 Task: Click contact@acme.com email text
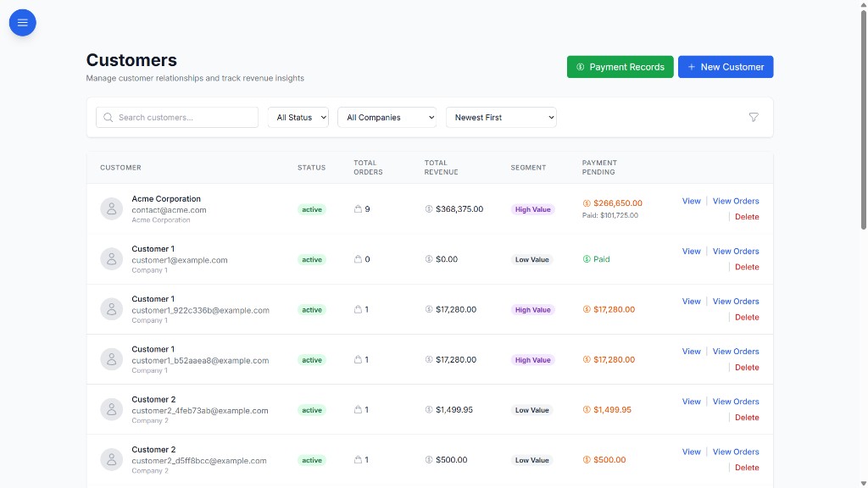(x=169, y=210)
